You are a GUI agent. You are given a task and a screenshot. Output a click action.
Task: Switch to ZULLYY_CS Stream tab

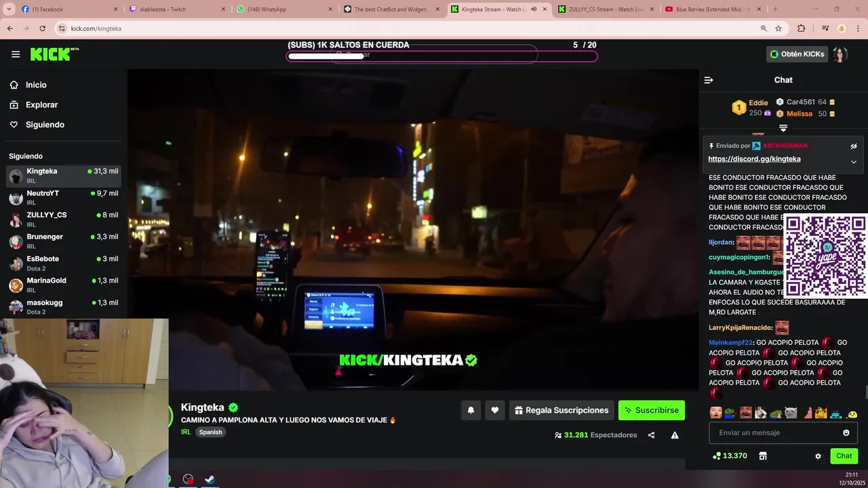tap(605, 9)
